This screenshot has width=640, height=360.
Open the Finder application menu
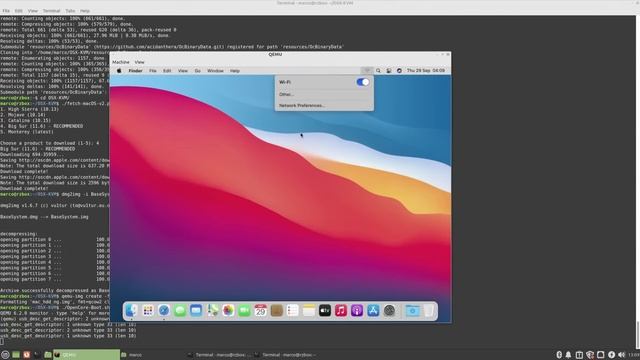[x=136, y=71]
